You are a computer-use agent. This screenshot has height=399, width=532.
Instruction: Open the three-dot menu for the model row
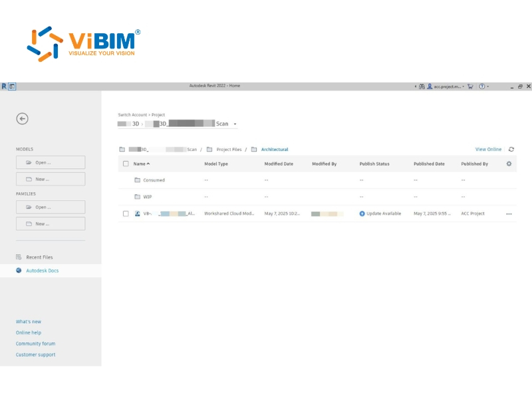509,214
